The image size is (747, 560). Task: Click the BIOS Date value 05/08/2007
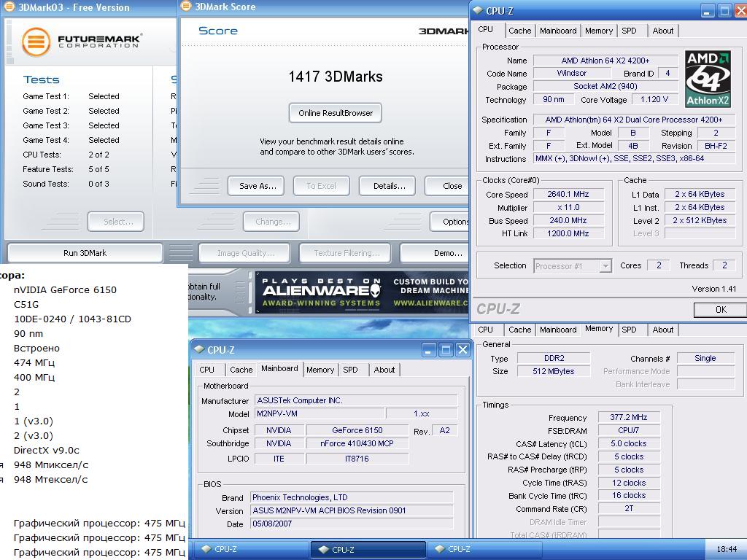point(352,524)
